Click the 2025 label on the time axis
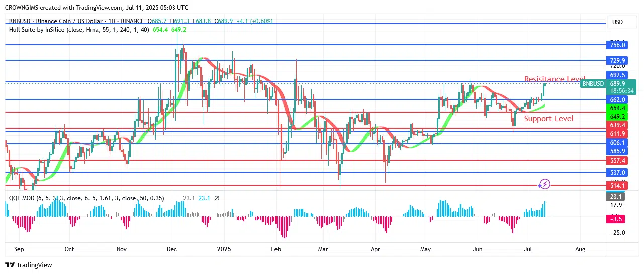644x274 pixels. pyautogui.click(x=223, y=249)
